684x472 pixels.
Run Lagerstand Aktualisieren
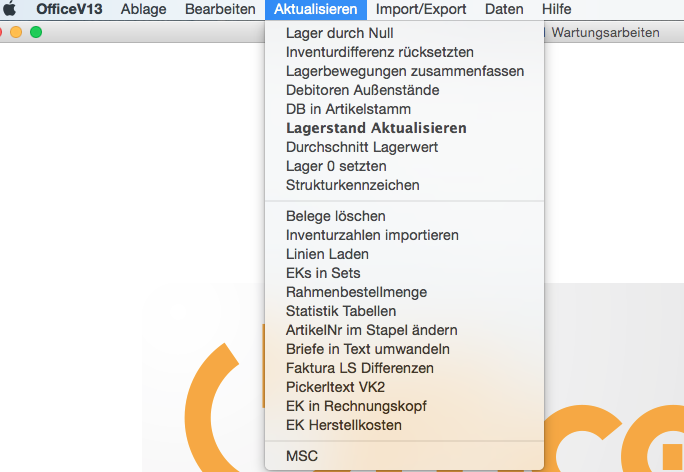(404, 128)
